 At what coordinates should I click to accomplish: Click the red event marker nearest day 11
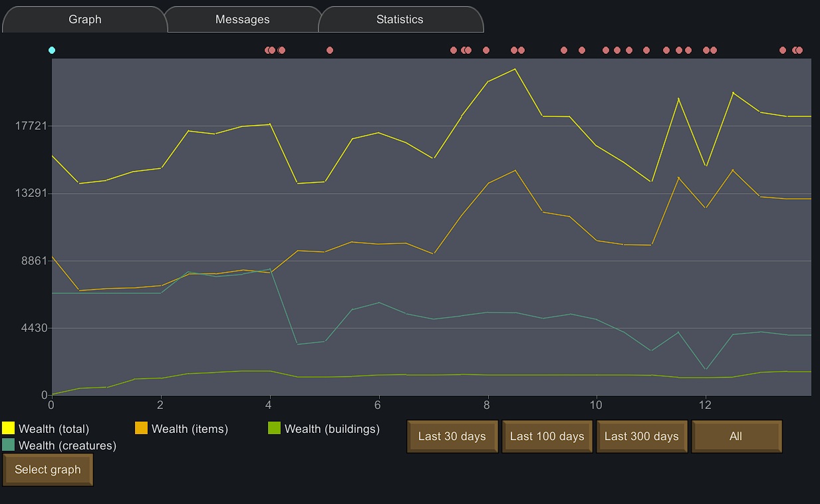[646, 50]
